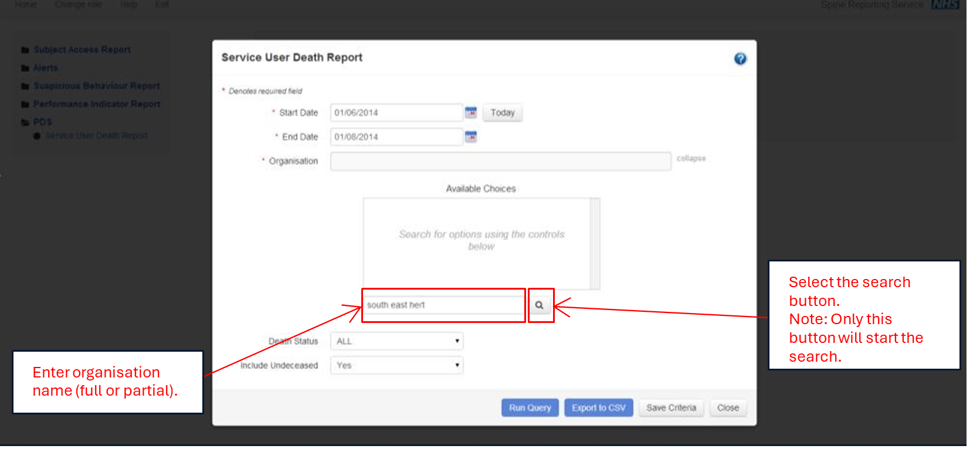980x466 pixels.
Task: Open the Change role menu
Action: [x=79, y=4]
